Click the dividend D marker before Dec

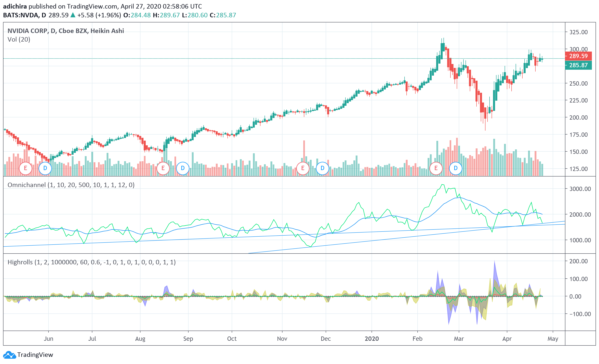tap(322, 168)
